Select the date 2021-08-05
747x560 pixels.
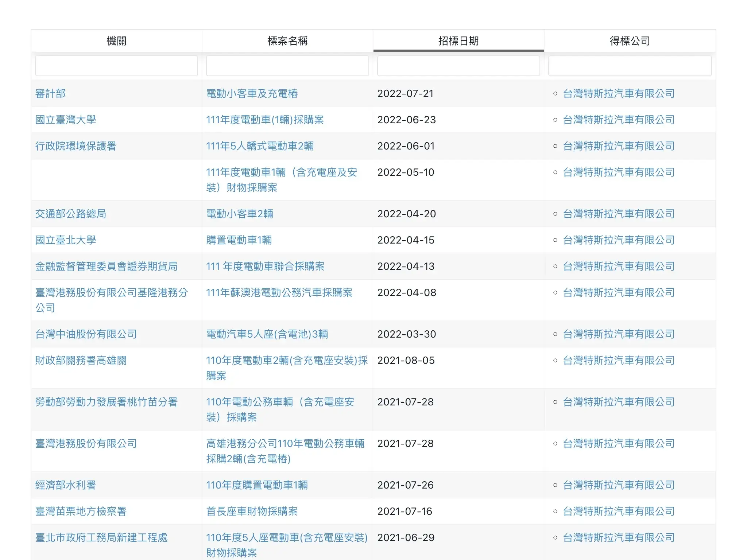click(406, 361)
